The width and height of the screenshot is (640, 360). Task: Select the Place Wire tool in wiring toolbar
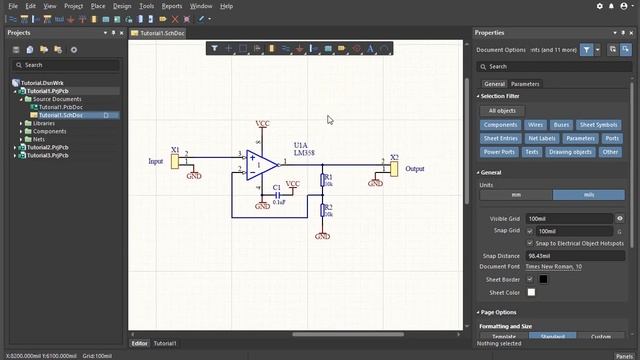pos(13,19)
